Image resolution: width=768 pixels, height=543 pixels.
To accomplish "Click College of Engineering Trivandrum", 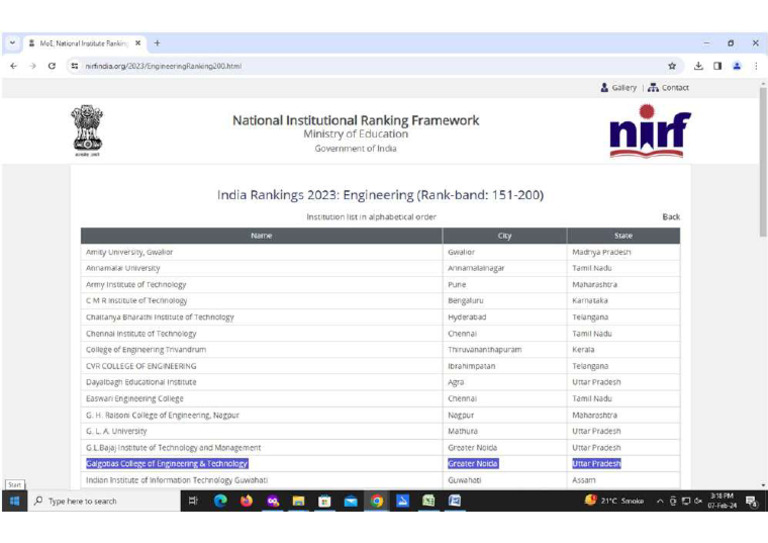I will point(146,350).
